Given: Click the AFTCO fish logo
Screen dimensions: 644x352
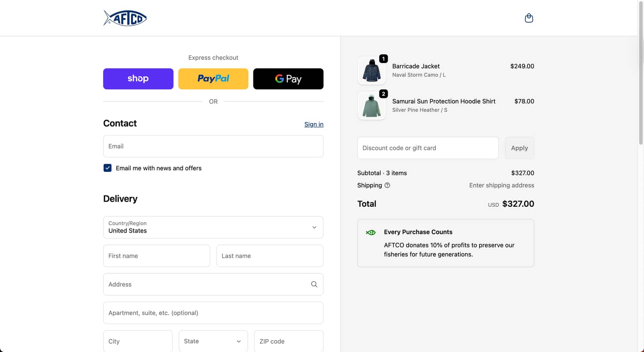Looking at the screenshot, I should tap(125, 18).
